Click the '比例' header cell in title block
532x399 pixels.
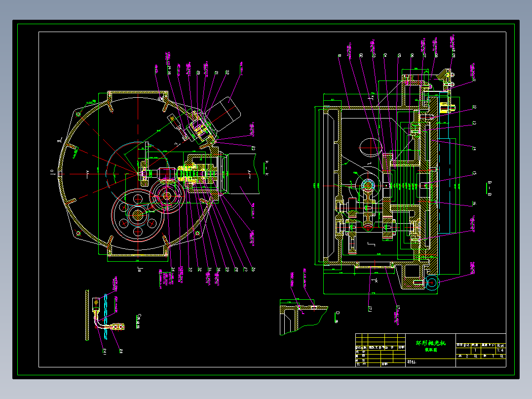tap(500, 345)
